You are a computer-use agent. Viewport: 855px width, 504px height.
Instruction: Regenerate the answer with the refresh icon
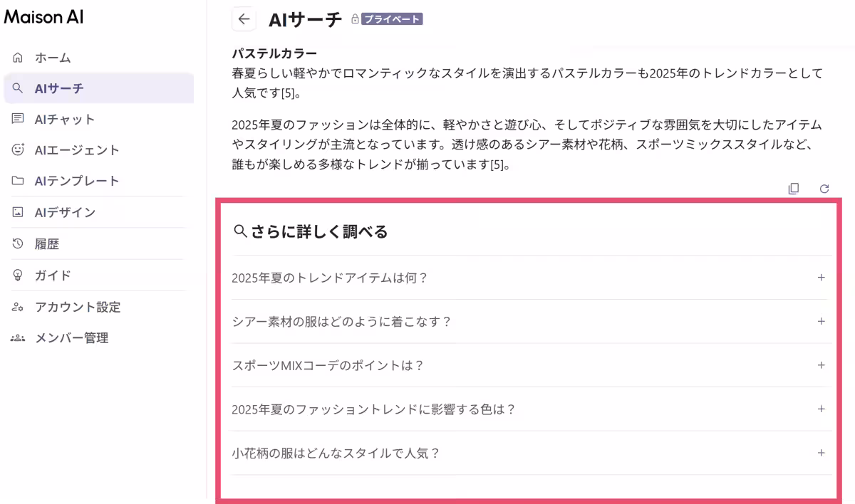tap(824, 189)
